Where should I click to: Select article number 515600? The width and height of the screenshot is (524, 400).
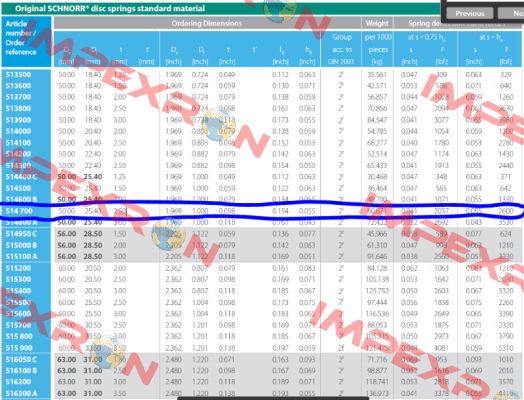click(x=18, y=313)
